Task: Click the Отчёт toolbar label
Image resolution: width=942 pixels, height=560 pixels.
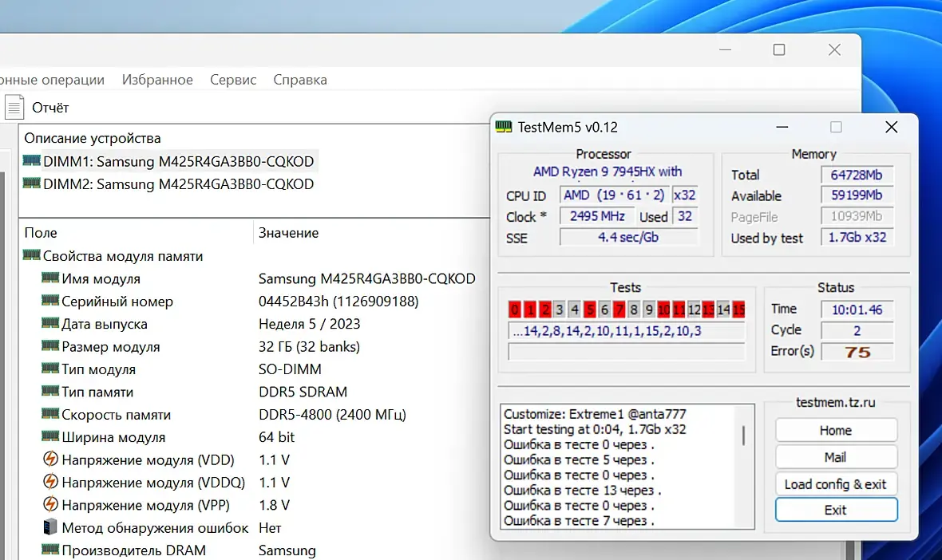Action: (50, 108)
